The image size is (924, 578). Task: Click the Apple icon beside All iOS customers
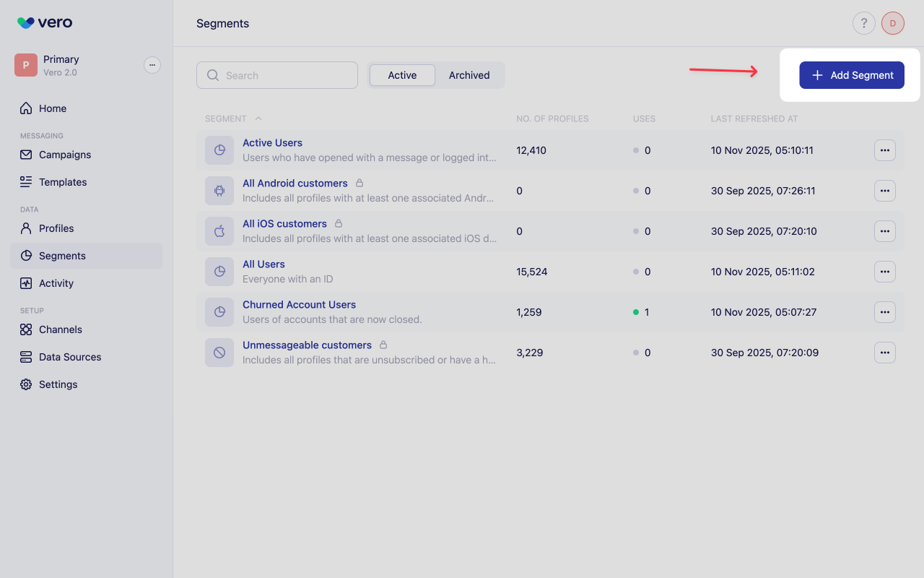click(219, 230)
